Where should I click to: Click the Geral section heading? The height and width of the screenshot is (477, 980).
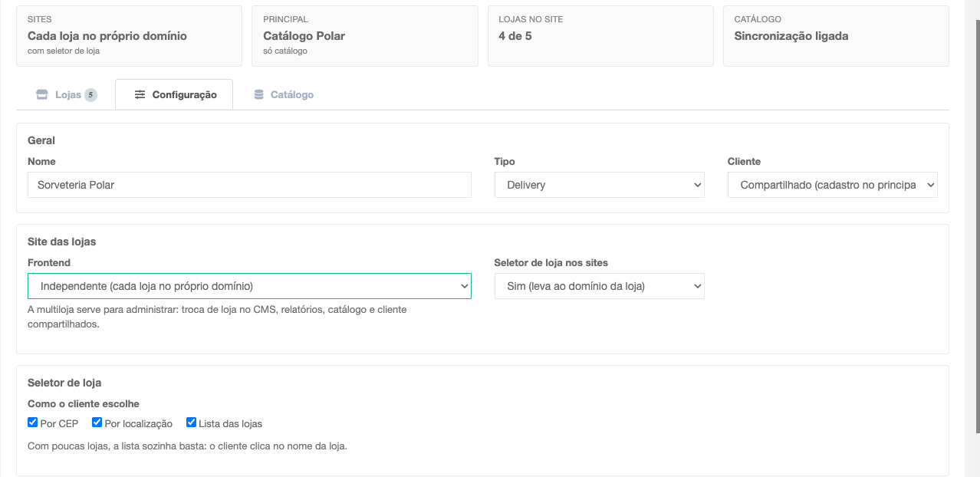41,140
